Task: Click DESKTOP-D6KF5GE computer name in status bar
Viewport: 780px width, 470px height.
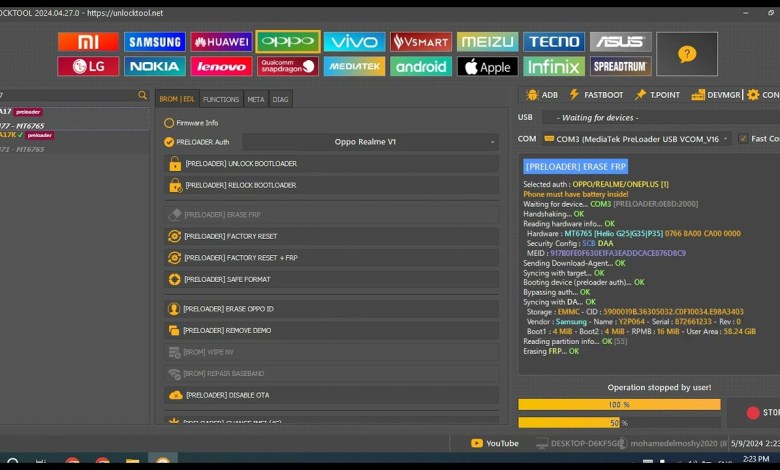Action: click(x=579, y=443)
